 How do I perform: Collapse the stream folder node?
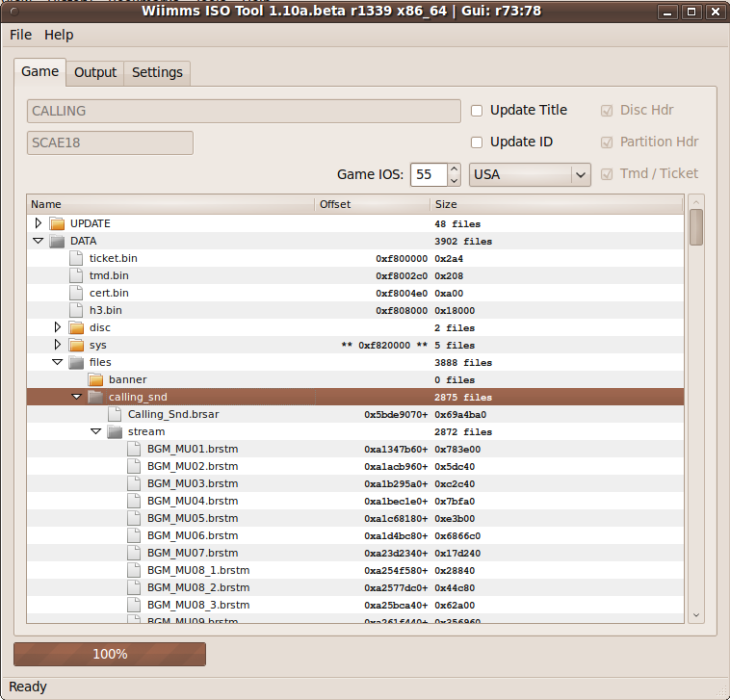96,431
